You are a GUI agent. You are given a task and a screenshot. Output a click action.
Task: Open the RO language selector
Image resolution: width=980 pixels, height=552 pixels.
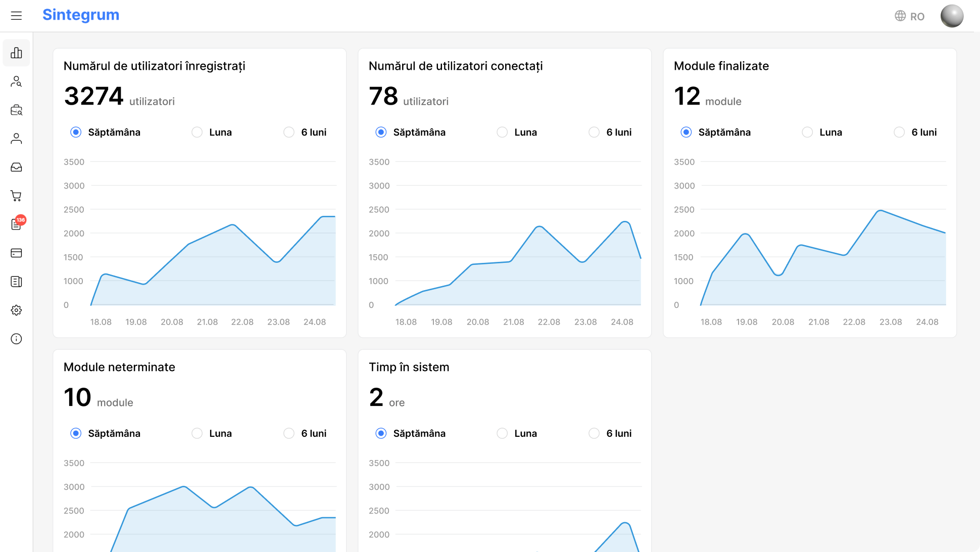(909, 16)
